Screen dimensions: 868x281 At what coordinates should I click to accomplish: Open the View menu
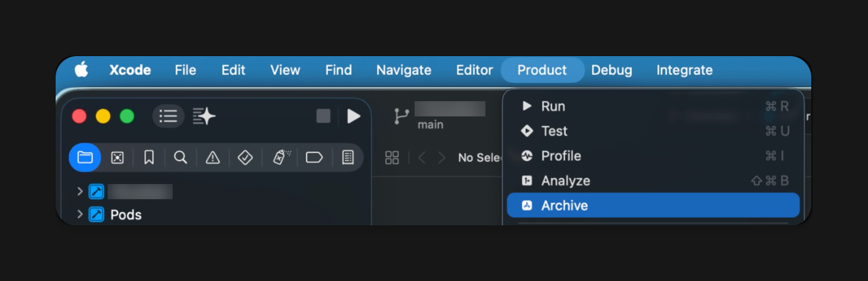[x=285, y=70]
